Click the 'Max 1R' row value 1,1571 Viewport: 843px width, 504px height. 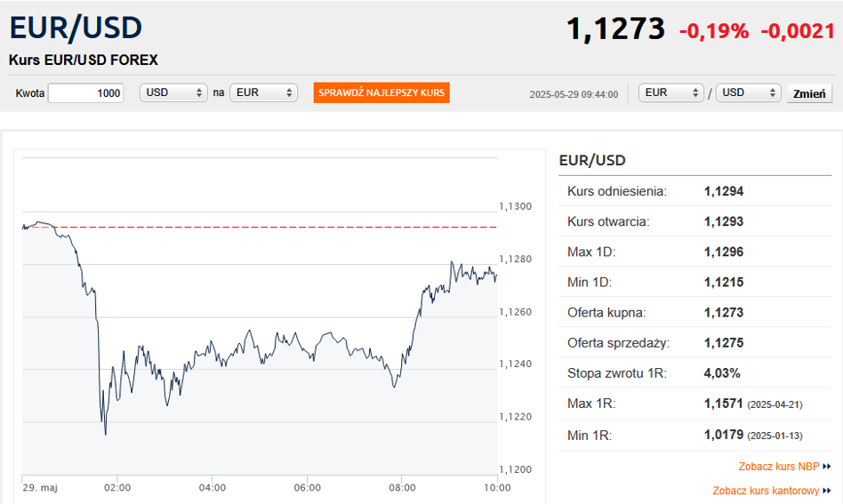pos(723,404)
